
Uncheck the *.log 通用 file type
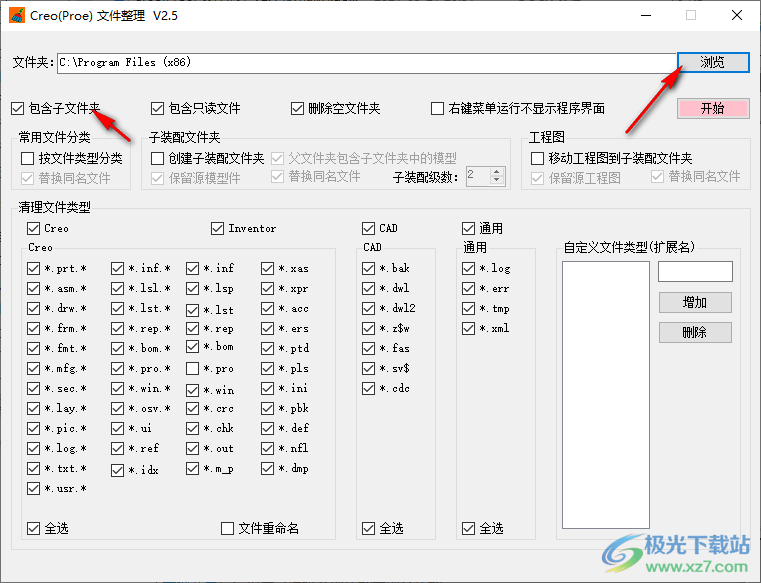click(x=468, y=268)
